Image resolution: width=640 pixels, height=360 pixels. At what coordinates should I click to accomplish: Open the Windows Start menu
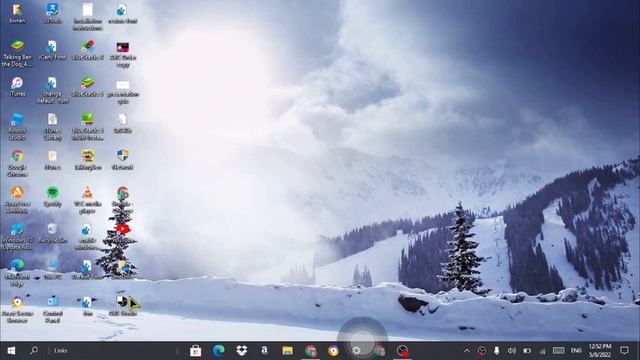pyautogui.click(x=11, y=351)
